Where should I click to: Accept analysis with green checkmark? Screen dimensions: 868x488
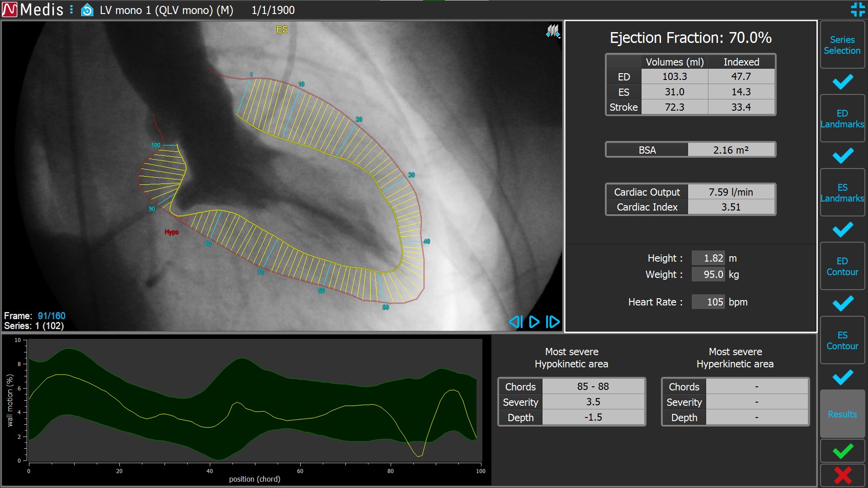[843, 451]
